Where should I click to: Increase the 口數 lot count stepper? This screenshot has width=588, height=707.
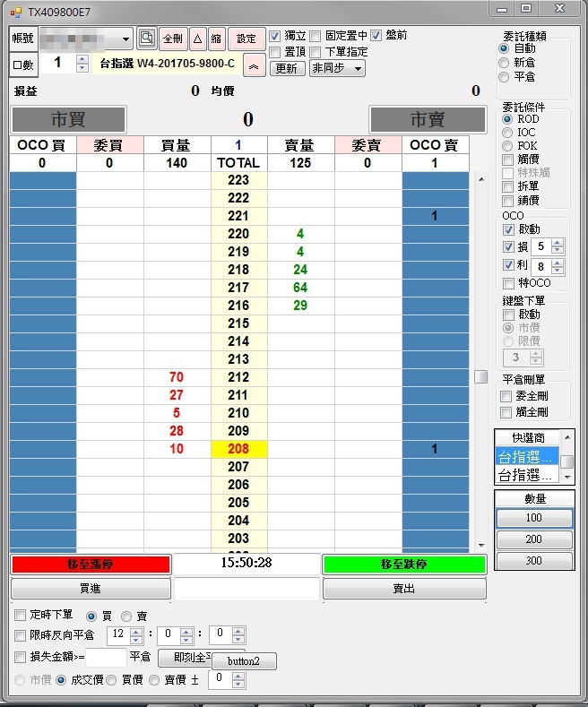click(x=82, y=59)
